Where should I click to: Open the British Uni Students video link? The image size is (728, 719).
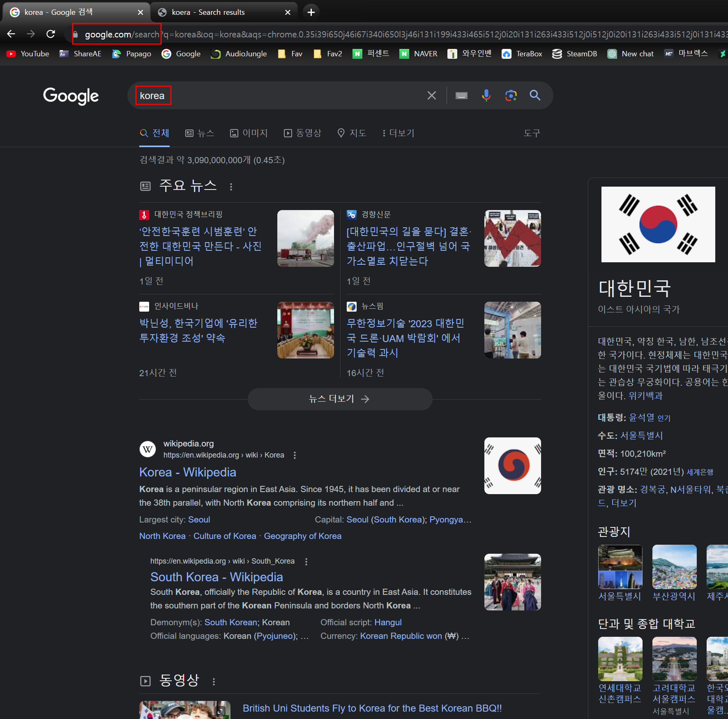coord(372,708)
